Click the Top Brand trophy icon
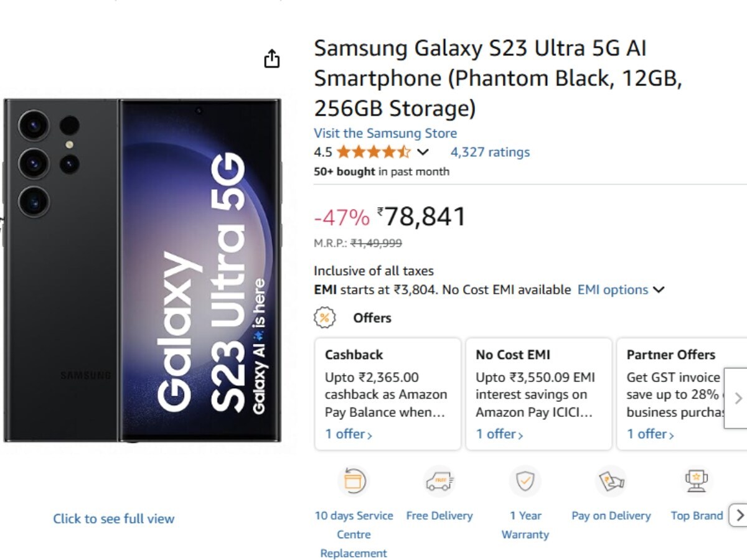This screenshot has width=747, height=560. 696,481
